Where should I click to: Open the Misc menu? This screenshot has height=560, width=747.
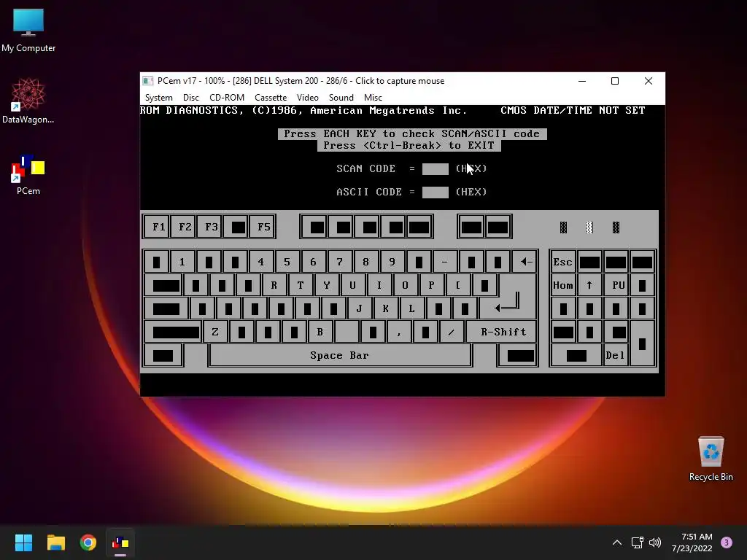point(373,98)
